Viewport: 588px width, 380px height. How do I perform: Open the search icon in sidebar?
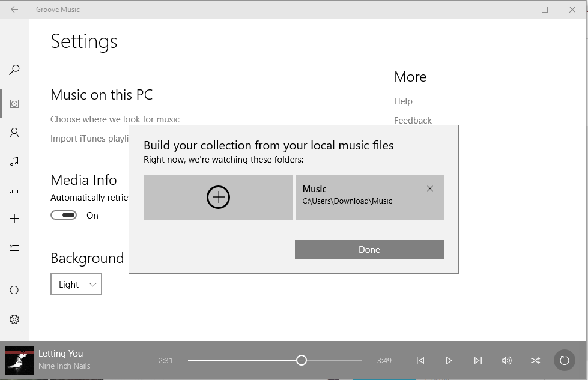pos(14,70)
